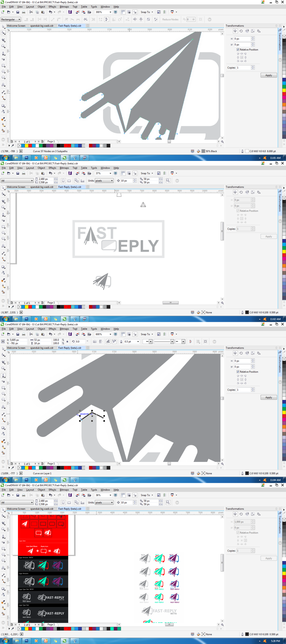
Task: Toggle Lock ratio padlock in 600% zoom window
Action: point(67,341)
